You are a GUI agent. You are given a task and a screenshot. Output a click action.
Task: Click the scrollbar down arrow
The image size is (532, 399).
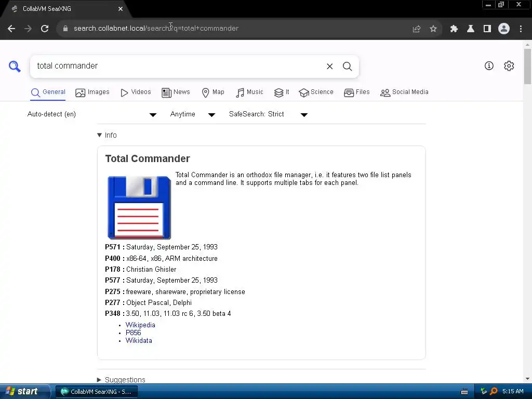(x=527, y=379)
